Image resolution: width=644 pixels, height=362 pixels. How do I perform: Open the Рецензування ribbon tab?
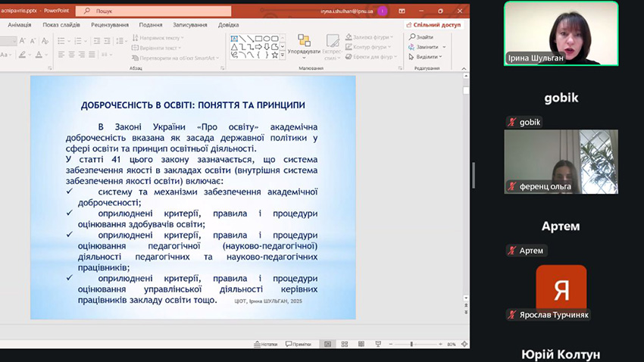(x=109, y=24)
